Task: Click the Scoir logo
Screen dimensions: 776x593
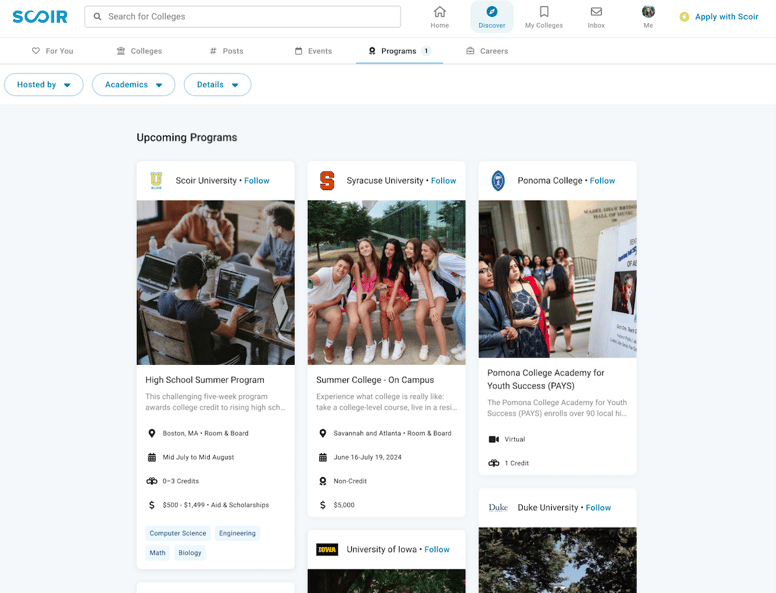Action: (40, 17)
